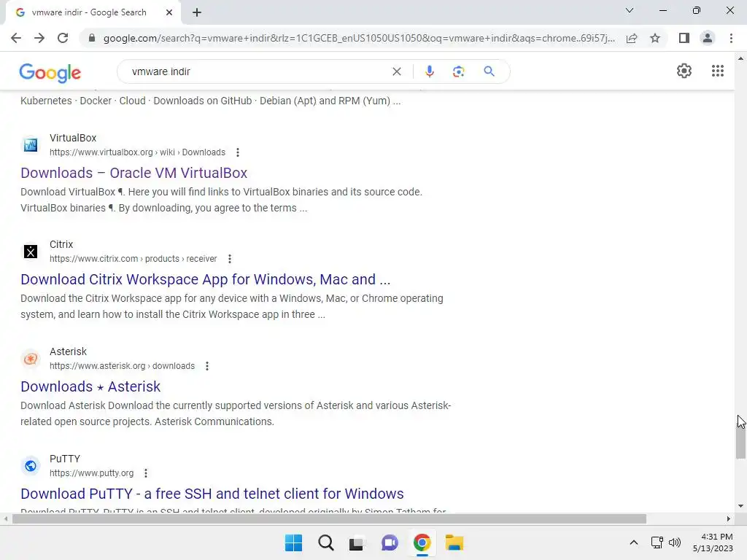Open network status in system tray
Screen dimensions: 747x560
(x=657, y=542)
